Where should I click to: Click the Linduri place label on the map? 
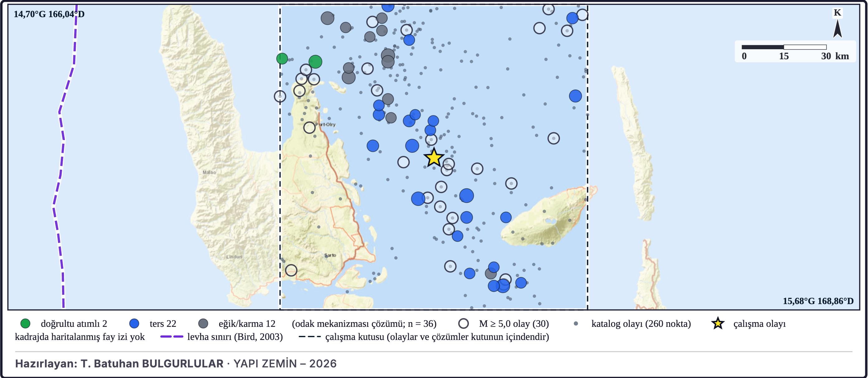point(234,257)
